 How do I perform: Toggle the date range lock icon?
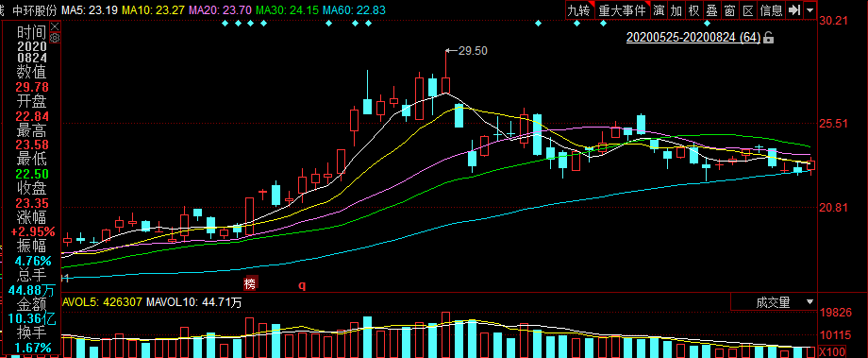tap(768, 38)
